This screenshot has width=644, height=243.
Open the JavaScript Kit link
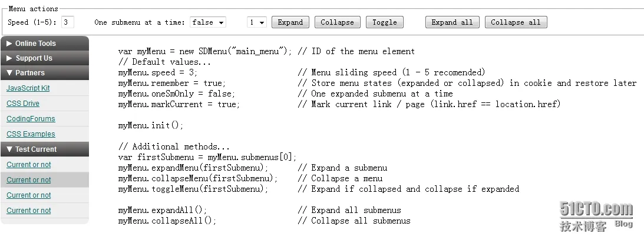(x=28, y=88)
